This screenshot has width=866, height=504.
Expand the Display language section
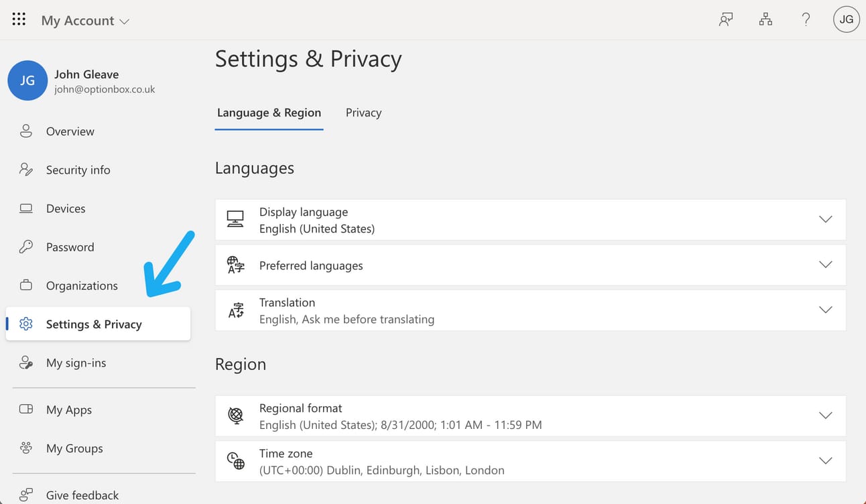tap(826, 220)
